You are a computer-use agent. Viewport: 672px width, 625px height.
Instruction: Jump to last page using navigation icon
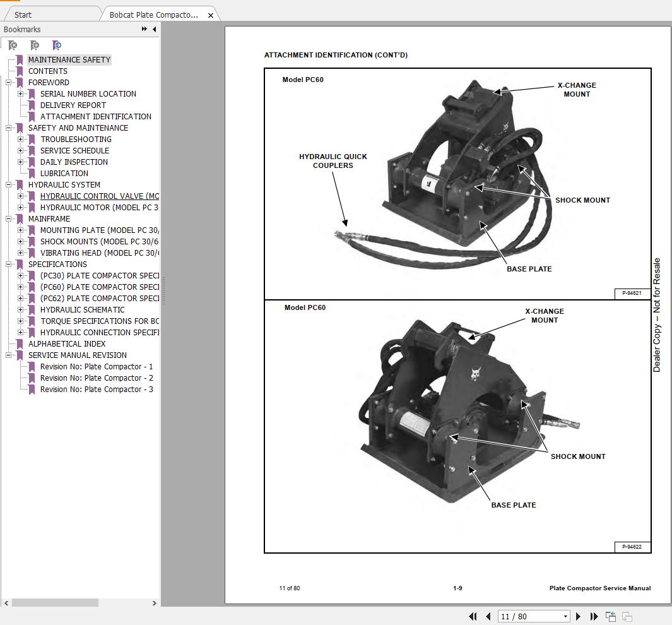point(594,616)
